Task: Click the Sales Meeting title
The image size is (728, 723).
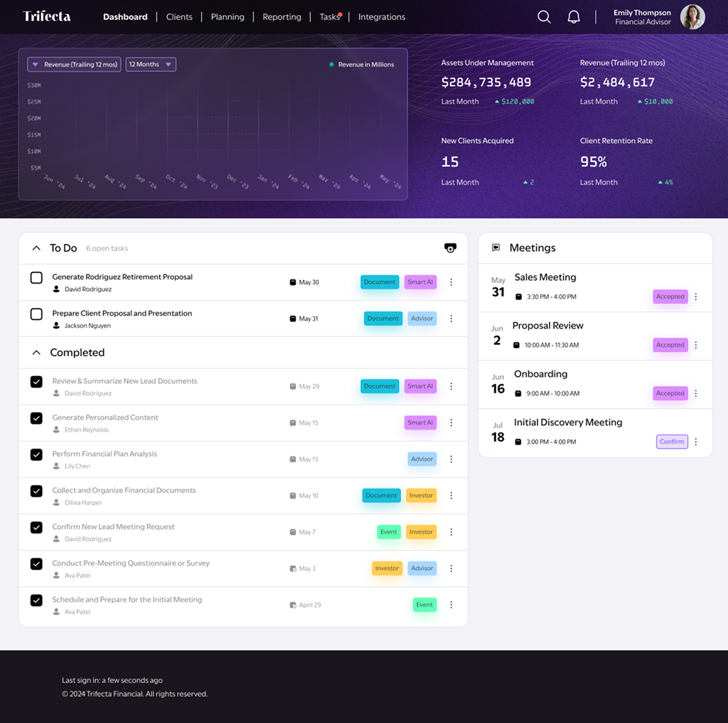Action: tap(545, 277)
